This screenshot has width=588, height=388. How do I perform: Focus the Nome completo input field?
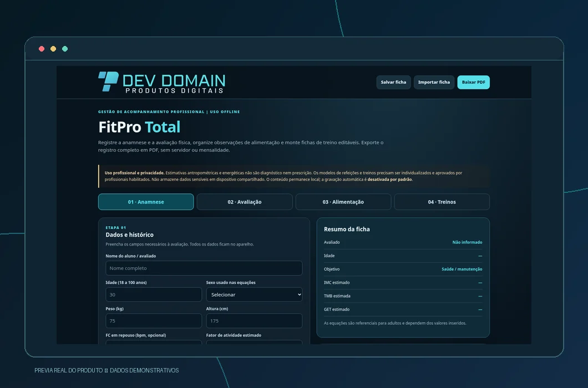(x=204, y=268)
